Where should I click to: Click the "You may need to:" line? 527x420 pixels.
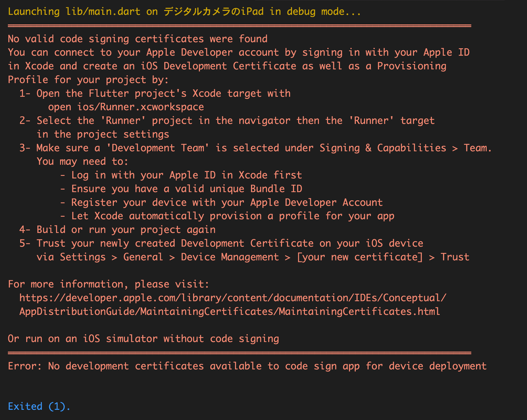(x=83, y=162)
